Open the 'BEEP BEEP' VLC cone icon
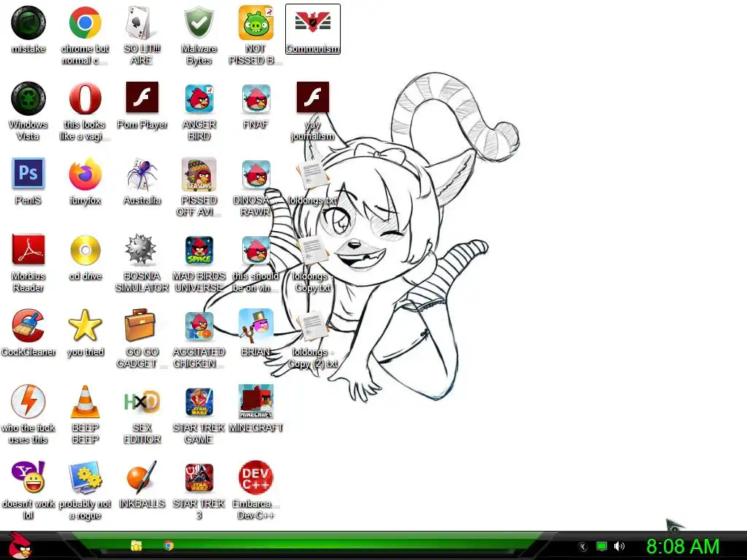This screenshot has width=747, height=560. point(85,402)
